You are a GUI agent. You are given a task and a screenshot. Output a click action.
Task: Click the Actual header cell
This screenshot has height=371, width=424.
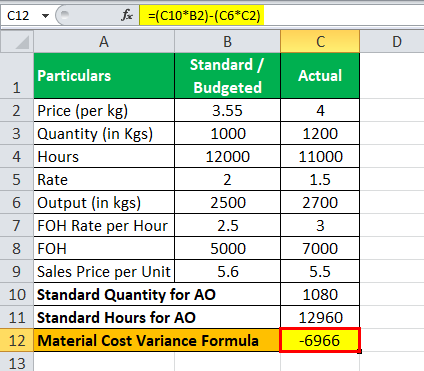pyautogui.click(x=320, y=76)
